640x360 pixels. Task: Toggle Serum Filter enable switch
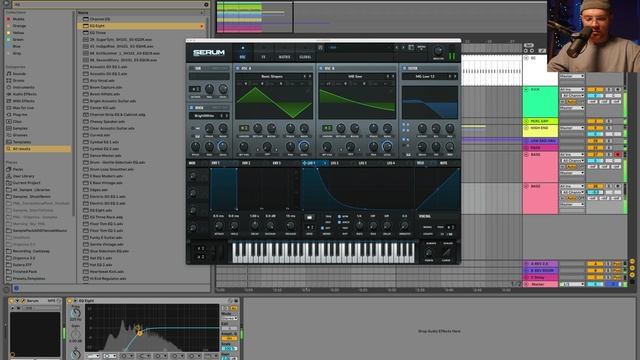[404, 68]
